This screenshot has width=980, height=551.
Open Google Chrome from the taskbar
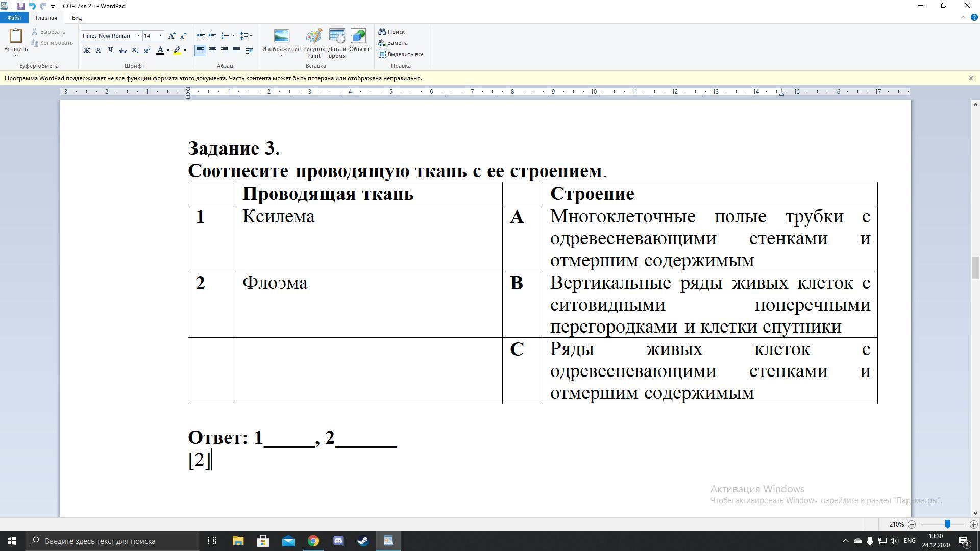(x=313, y=541)
